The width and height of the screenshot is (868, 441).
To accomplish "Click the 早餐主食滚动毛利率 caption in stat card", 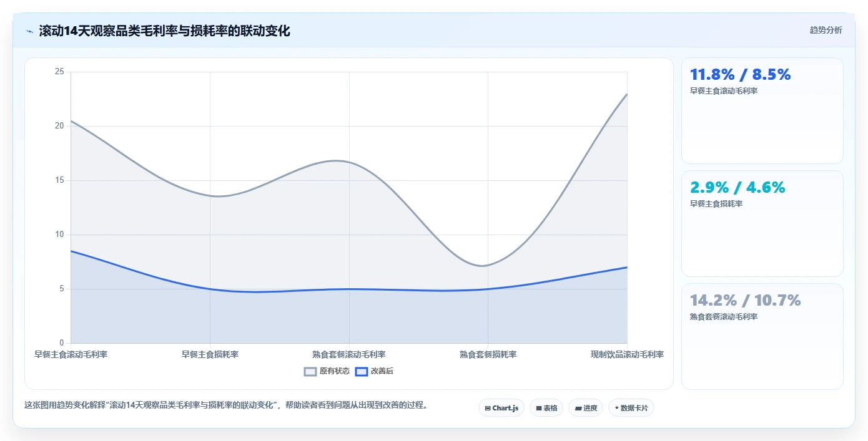I will pyautogui.click(x=724, y=91).
